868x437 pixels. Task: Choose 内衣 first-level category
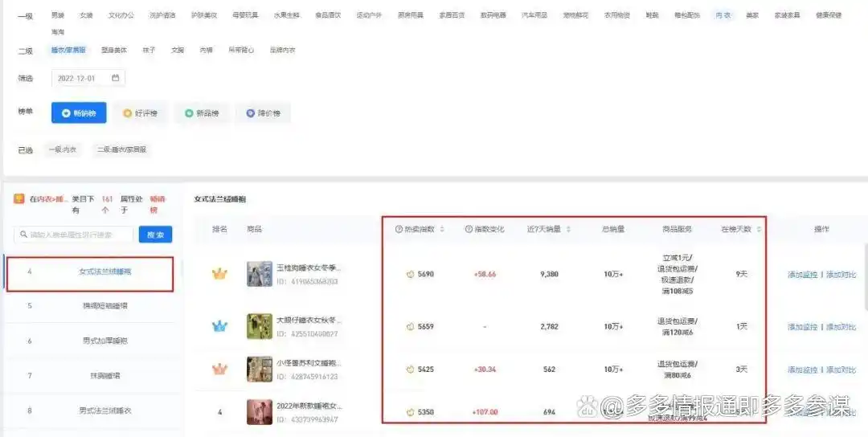click(x=723, y=15)
